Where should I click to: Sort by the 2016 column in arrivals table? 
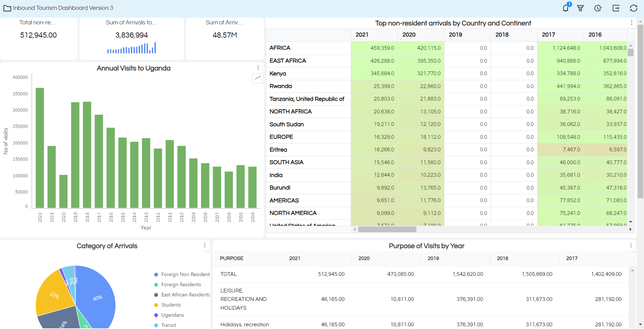(605, 35)
